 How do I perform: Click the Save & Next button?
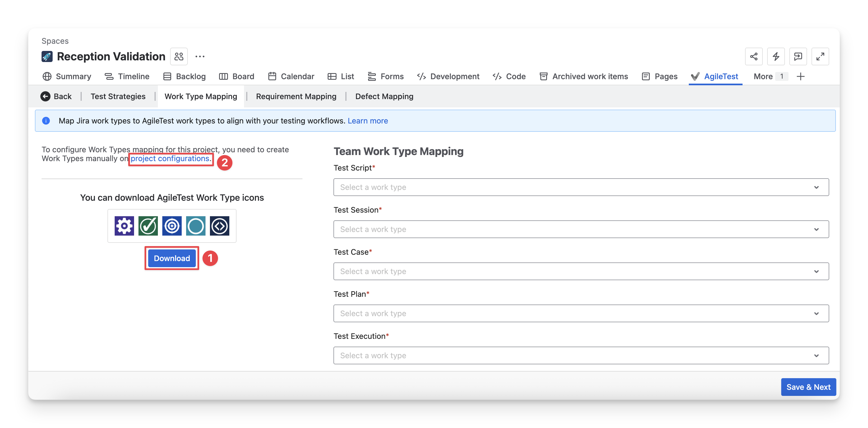pyautogui.click(x=808, y=387)
